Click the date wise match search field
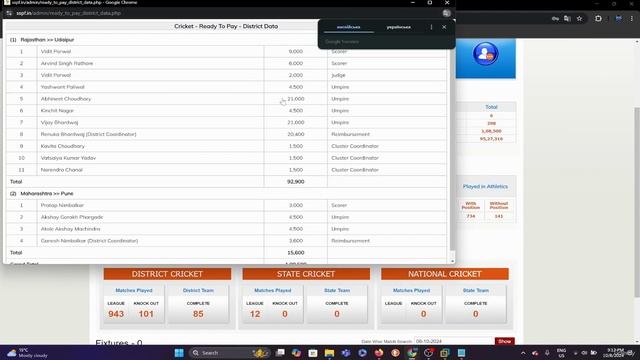The height and width of the screenshot is (360, 640). click(454, 341)
